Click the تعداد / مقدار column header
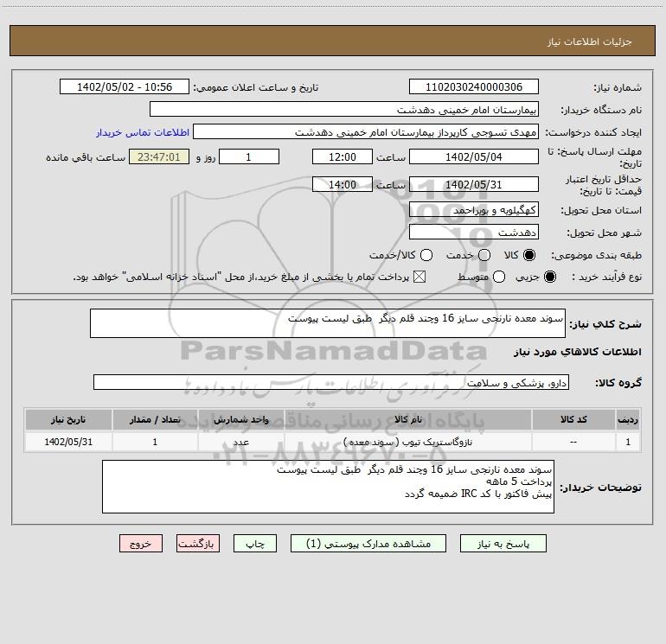This screenshot has height=644, width=666. [x=155, y=419]
